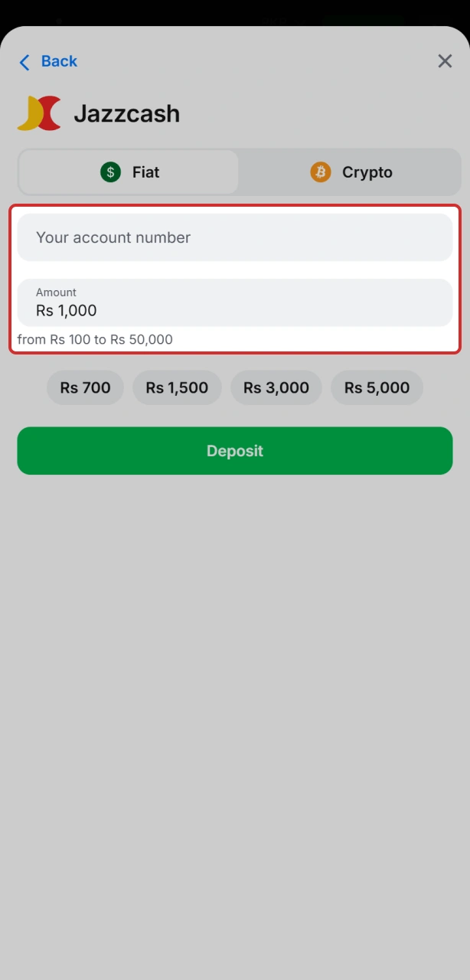Click the Amount field showing Rs 1,000

235,305
